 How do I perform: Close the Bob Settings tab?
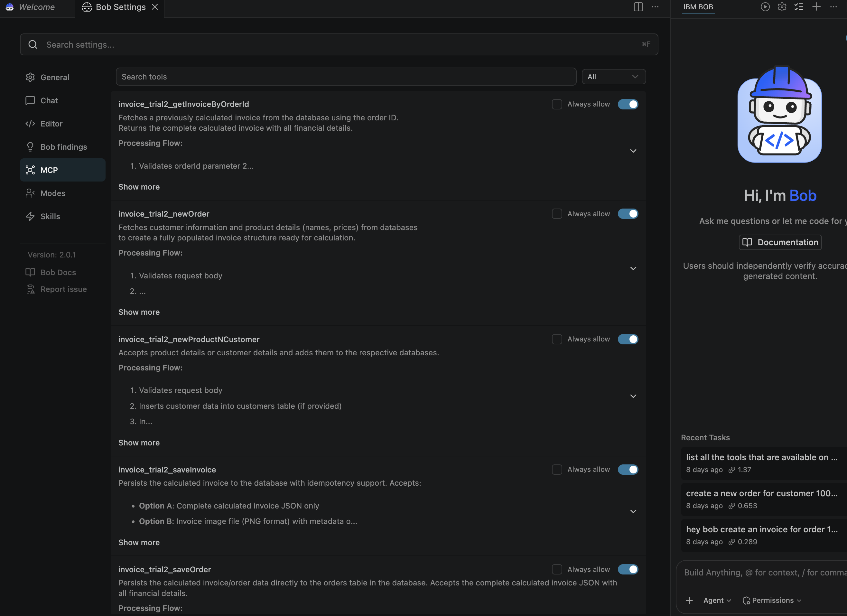pyautogui.click(x=155, y=7)
